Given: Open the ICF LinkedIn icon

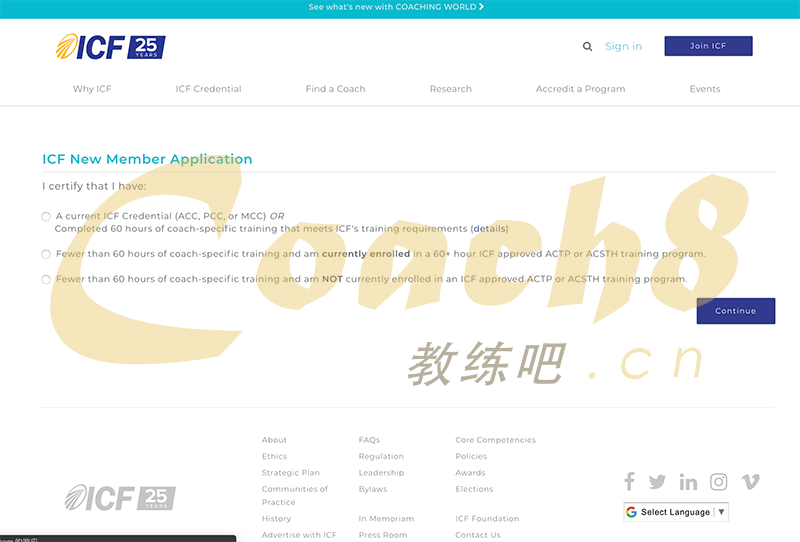Looking at the screenshot, I should (688, 482).
